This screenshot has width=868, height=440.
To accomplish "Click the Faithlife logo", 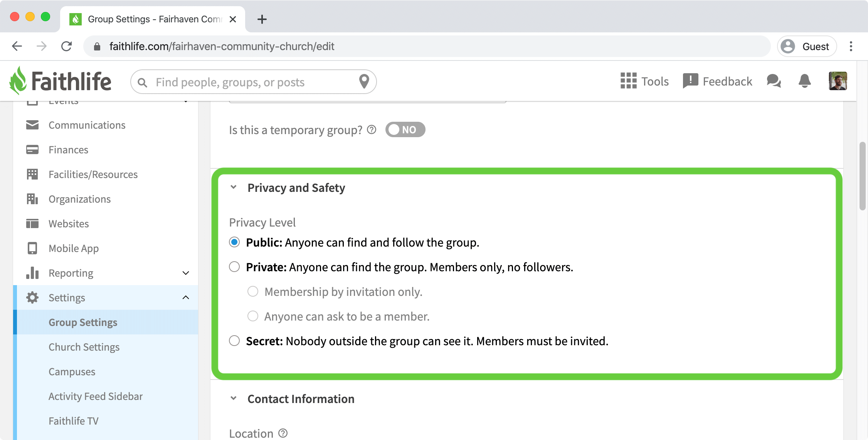I will (61, 81).
